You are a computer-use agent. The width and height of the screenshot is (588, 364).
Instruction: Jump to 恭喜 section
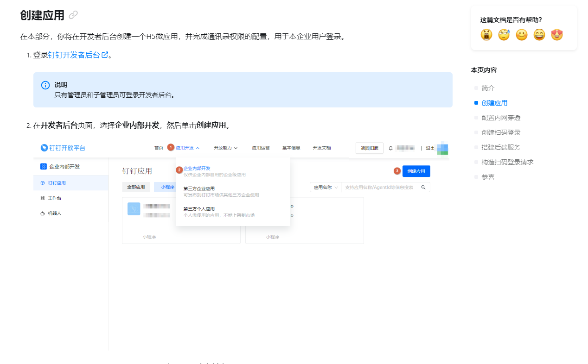coord(488,177)
